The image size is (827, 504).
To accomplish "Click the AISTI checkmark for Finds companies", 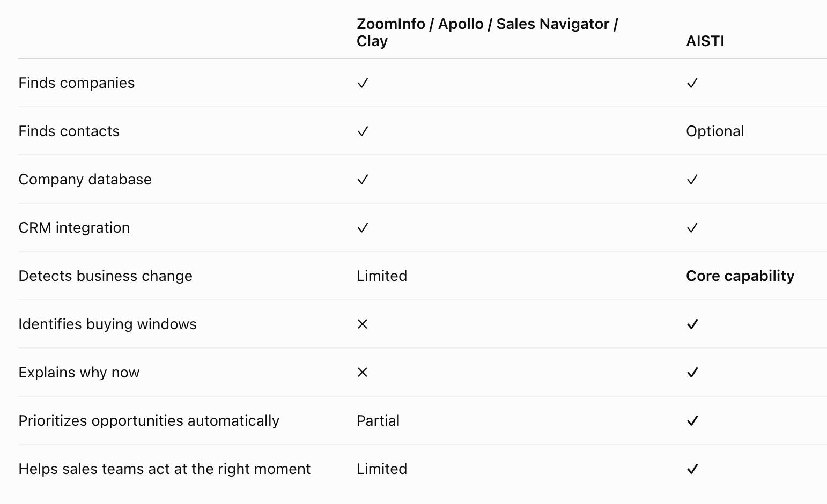I will pos(692,83).
